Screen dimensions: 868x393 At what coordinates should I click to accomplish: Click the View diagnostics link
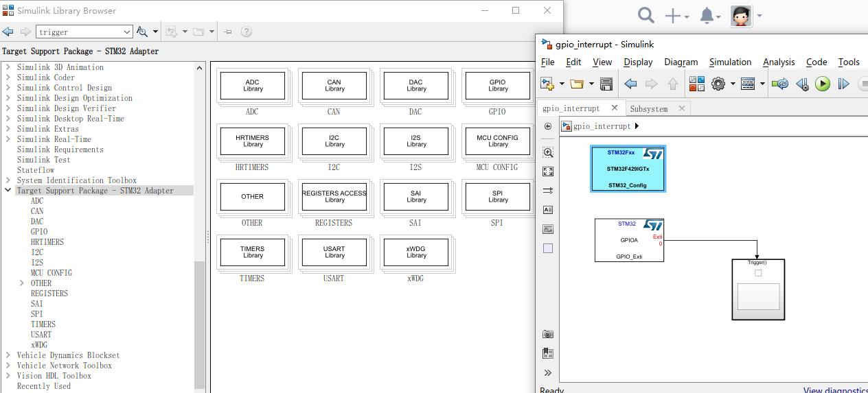point(835,390)
